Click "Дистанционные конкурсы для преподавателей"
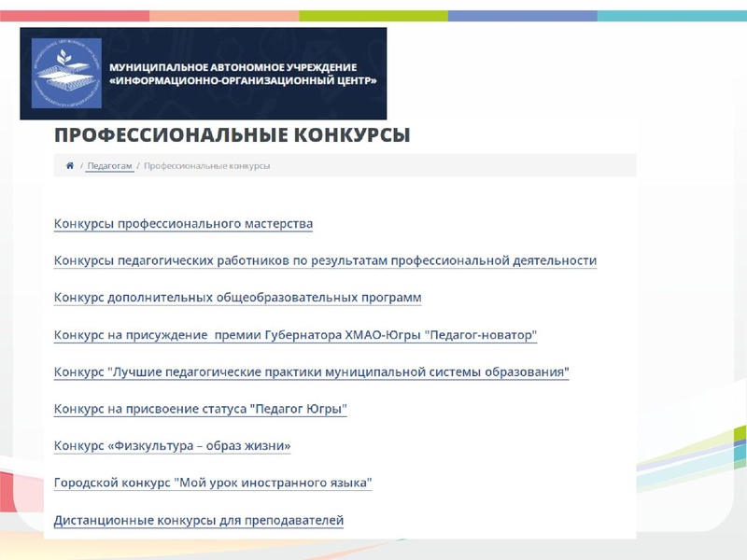 tap(200, 518)
